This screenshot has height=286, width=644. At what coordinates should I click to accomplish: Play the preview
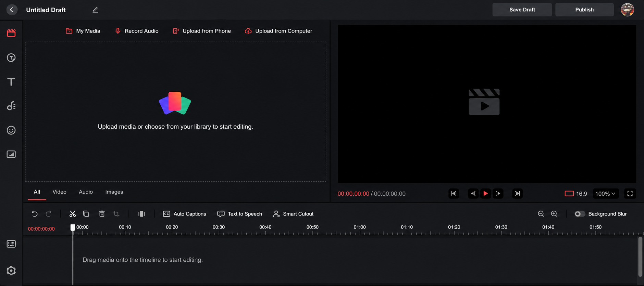pyautogui.click(x=485, y=194)
